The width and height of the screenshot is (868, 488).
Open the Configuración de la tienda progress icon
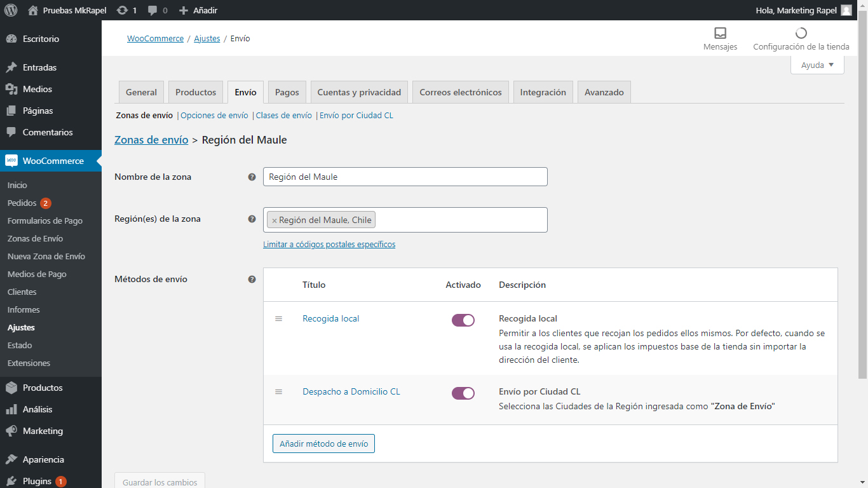click(801, 33)
